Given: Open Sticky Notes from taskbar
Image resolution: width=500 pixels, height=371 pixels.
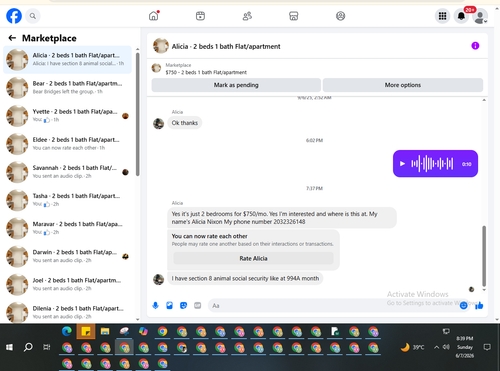Looking at the screenshot, I should coord(86,331).
